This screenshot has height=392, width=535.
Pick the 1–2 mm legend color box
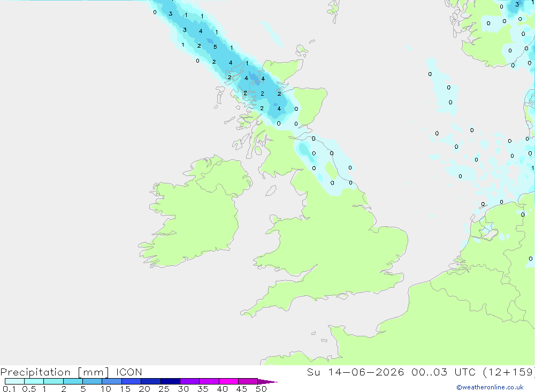pyautogui.click(x=53, y=381)
